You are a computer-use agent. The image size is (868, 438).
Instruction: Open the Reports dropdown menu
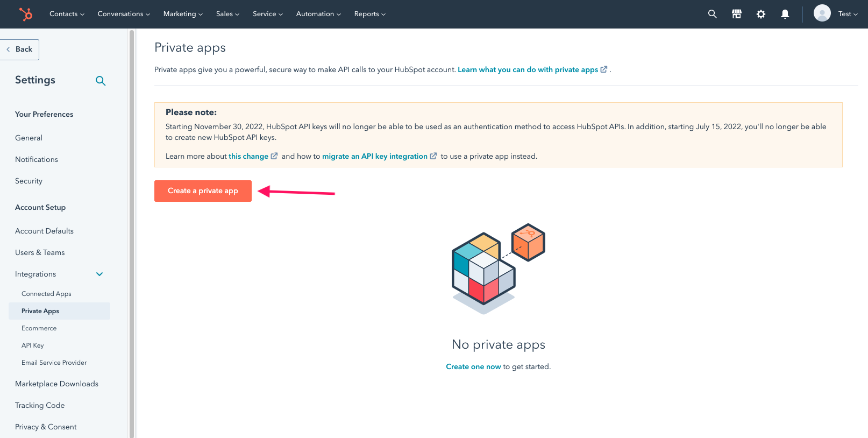pyautogui.click(x=370, y=14)
